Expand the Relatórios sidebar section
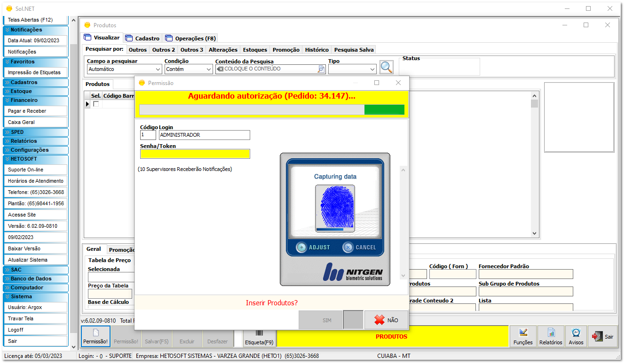 click(35, 141)
